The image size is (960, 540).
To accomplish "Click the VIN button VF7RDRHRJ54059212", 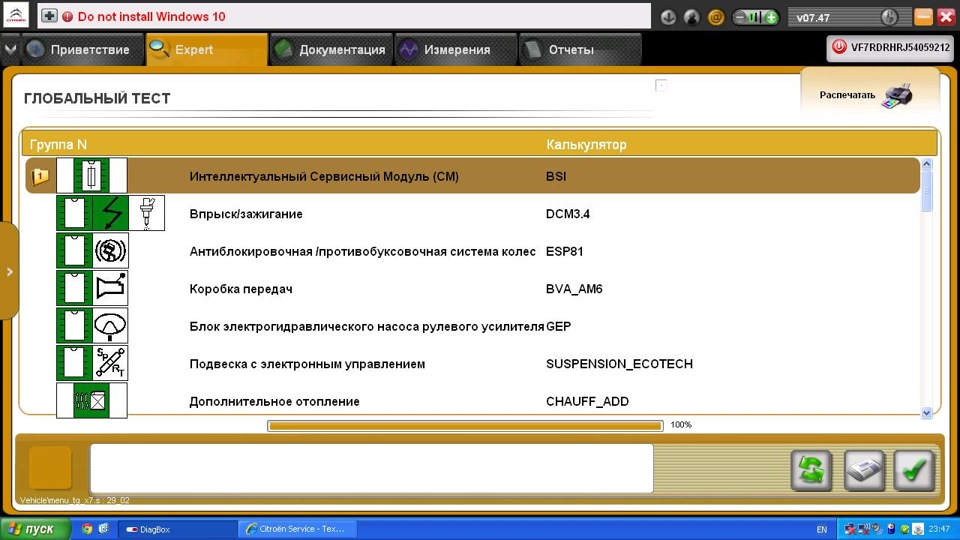I will click(x=890, y=48).
